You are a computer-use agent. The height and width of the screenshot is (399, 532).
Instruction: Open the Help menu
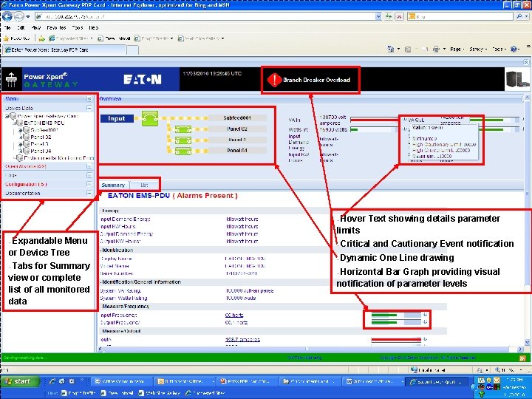(94, 27)
